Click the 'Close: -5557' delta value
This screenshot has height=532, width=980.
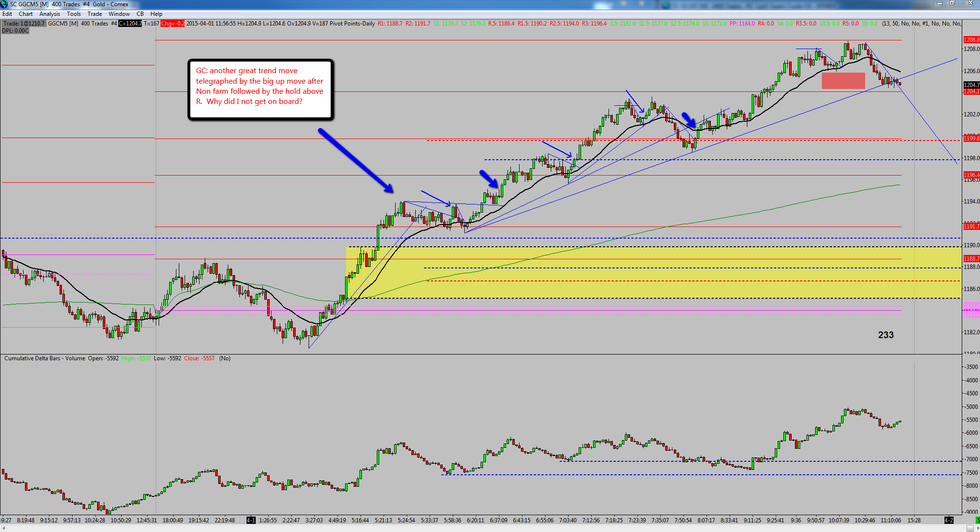[199, 358]
